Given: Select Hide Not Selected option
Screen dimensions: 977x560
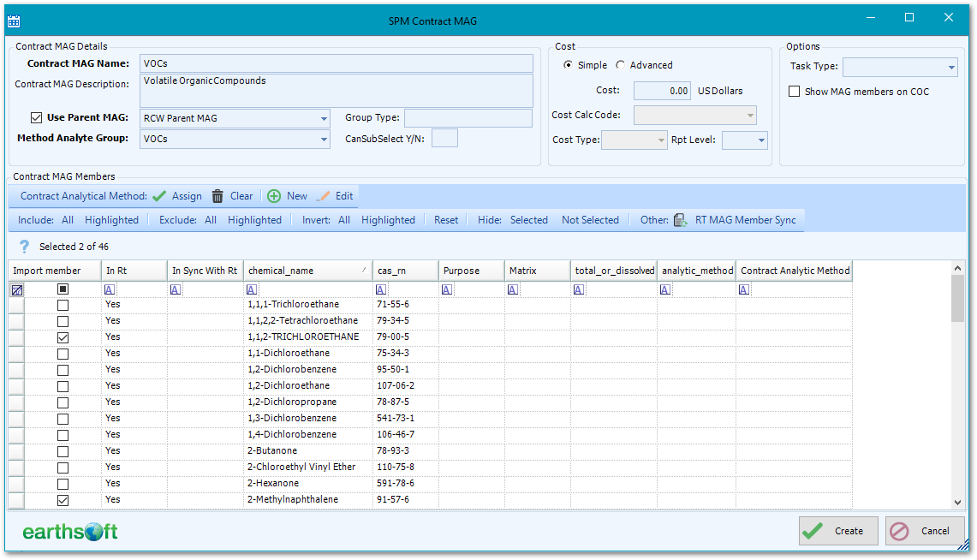Looking at the screenshot, I should pyautogui.click(x=590, y=219).
